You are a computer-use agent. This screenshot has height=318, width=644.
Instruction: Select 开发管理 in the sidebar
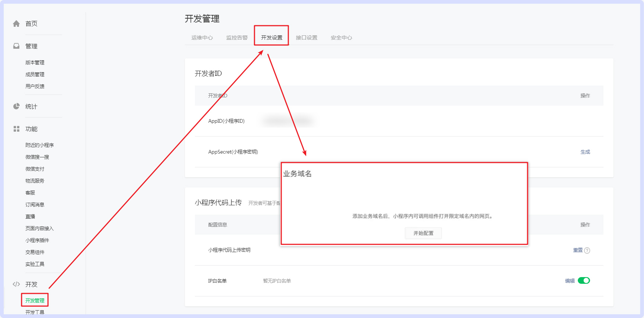(x=35, y=301)
